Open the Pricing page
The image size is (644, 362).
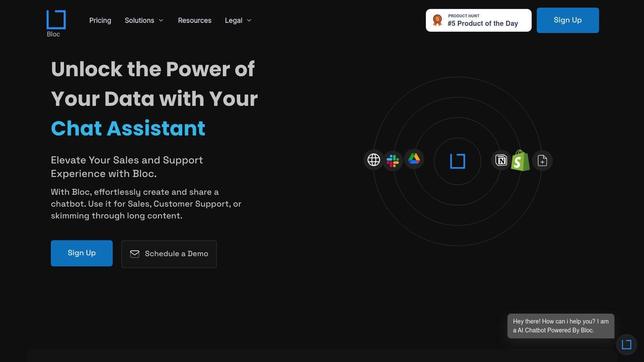100,20
